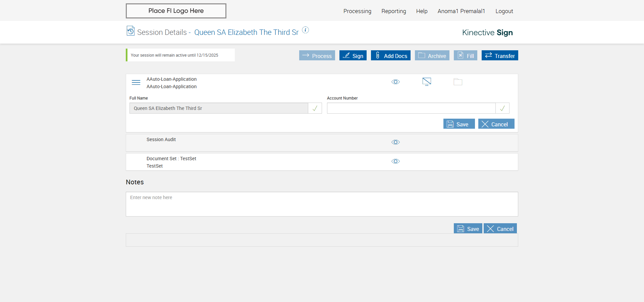The height and width of the screenshot is (302, 644).
Task: Click the Archive button
Action: click(x=432, y=55)
